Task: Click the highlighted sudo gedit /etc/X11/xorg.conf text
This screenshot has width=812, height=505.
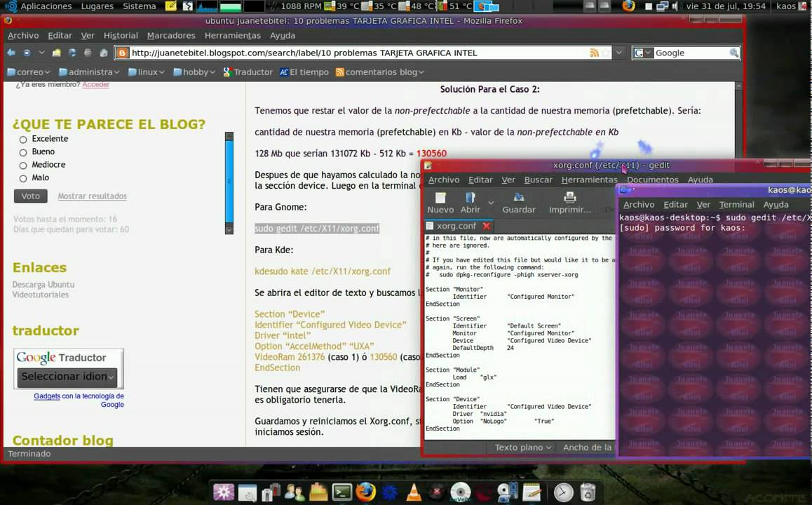Action: 317,229
